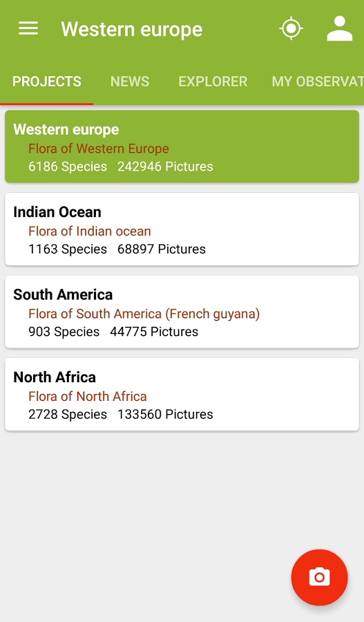Choose the North Africa project card
The image size is (364, 622).
pos(182,395)
